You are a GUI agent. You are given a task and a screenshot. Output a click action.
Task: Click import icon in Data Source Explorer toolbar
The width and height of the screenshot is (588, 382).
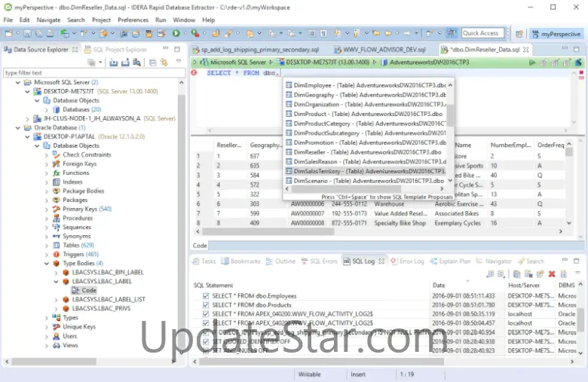tap(113, 63)
